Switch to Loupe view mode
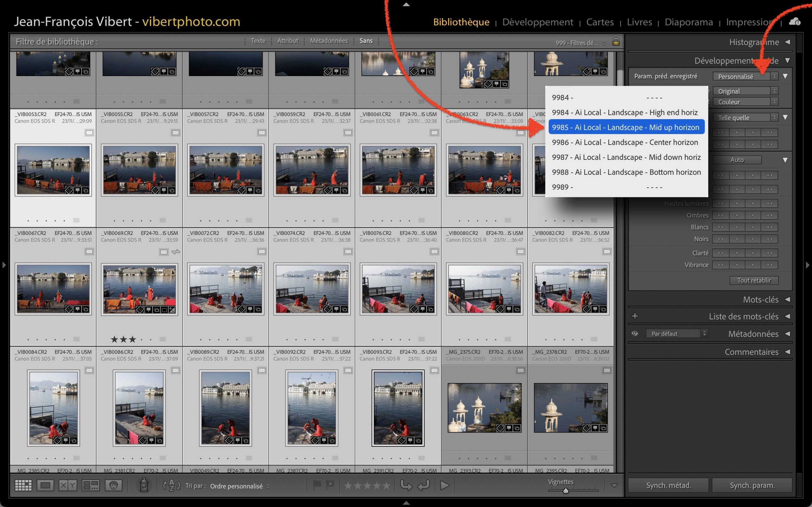This screenshot has height=507, width=812. tap(45, 485)
